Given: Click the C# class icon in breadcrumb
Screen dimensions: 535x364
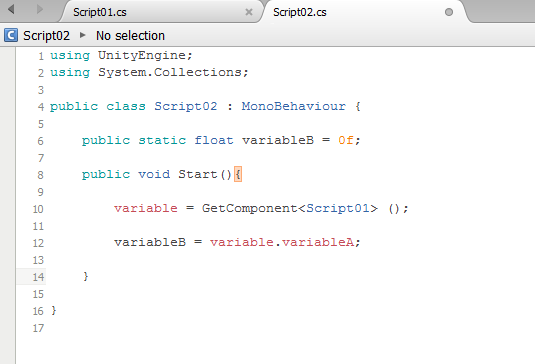Looking at the screenshot, I should (11, 35).
